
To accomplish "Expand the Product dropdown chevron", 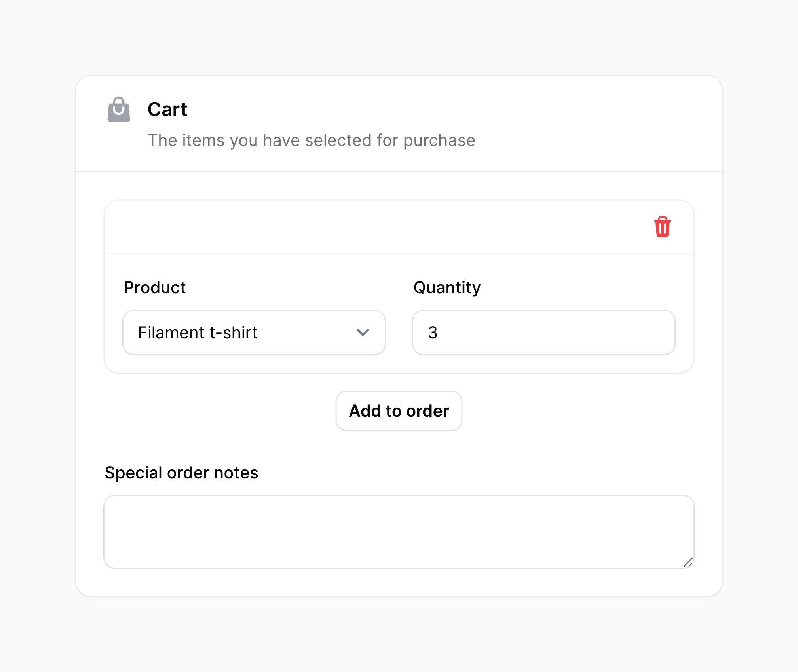I will click(363, 332).
